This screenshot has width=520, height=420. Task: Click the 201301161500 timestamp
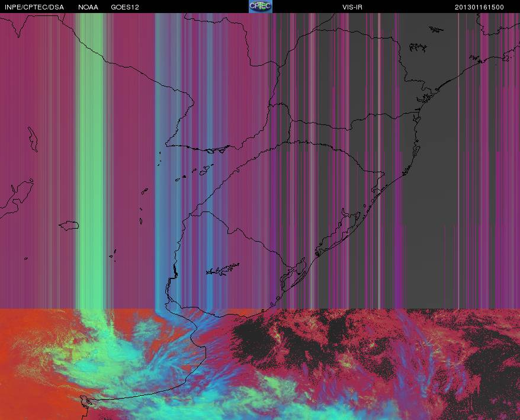[479, 7]
